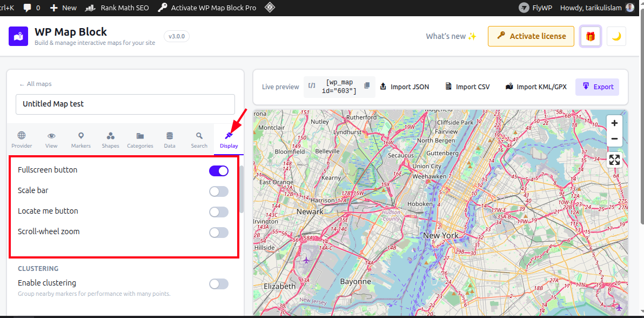Click the Import CSV button
Screen dimensions: 644x318
pos(468,87)
